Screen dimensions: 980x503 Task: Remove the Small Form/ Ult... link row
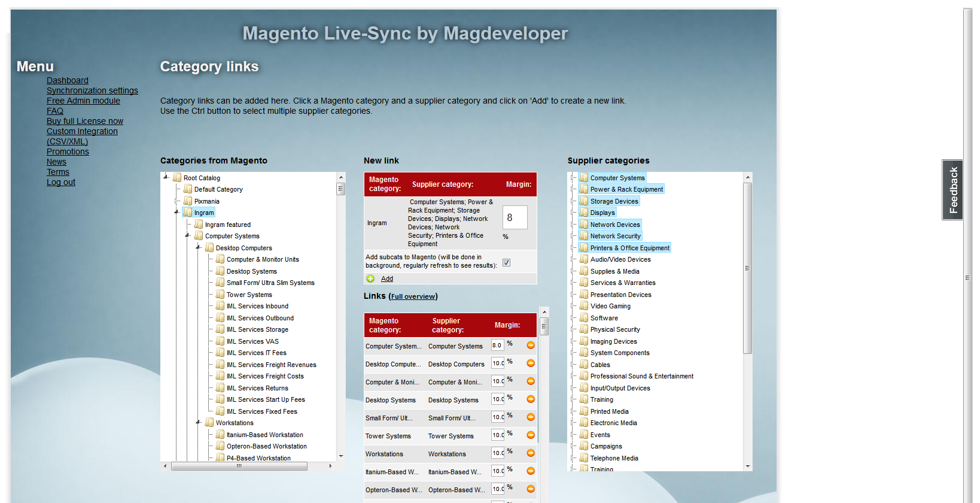coord(531,417)
